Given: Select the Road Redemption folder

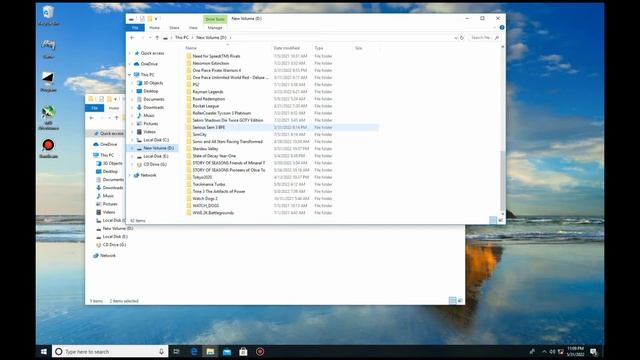Looking at the screenshot, I should click(x=209, y=99).
